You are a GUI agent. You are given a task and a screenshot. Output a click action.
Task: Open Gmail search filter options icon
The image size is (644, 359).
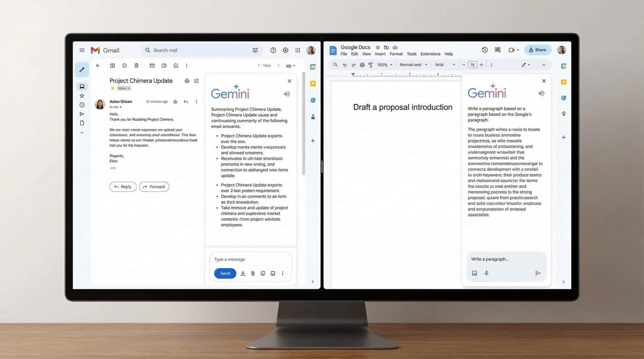coord(255,50)
